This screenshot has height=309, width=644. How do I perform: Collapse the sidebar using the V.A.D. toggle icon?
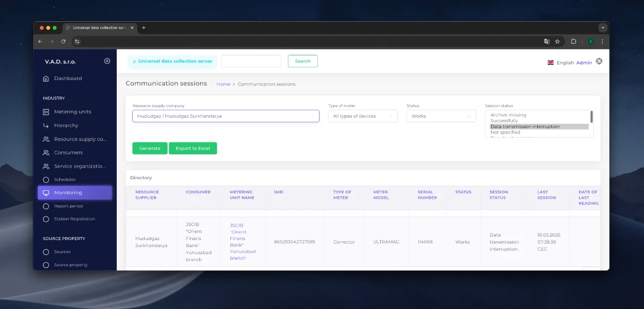(x=107, y=61)
